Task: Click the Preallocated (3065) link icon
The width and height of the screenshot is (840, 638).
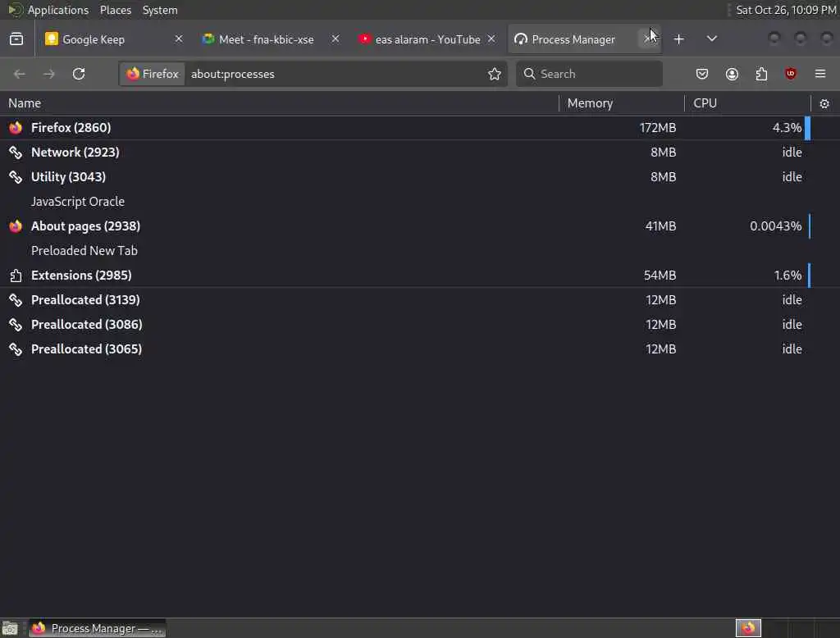Action: [x=16, y=349]
